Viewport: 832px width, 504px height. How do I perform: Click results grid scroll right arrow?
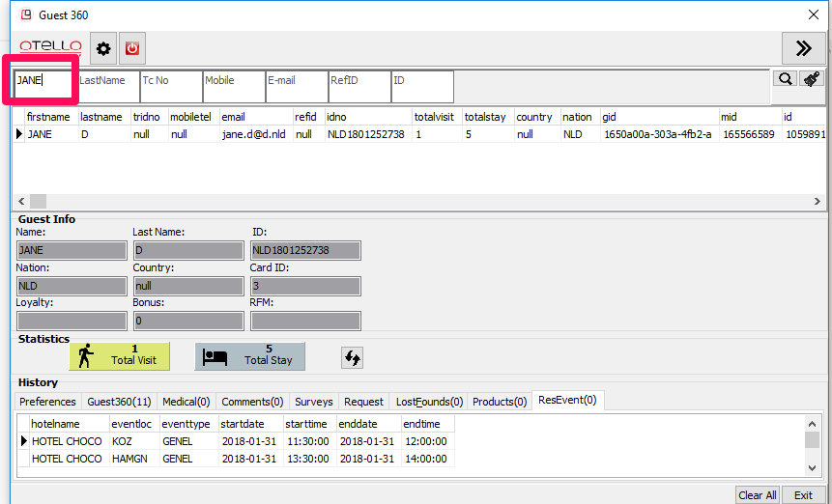[x=818, y=202]
